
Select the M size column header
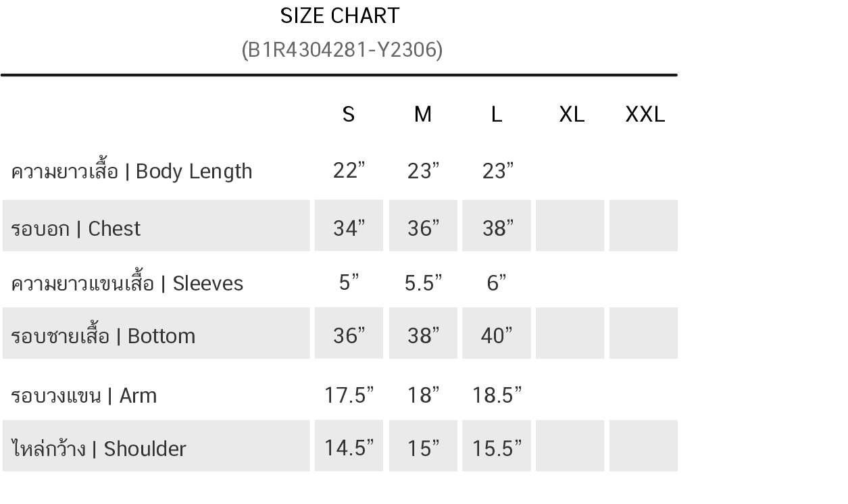422,114
